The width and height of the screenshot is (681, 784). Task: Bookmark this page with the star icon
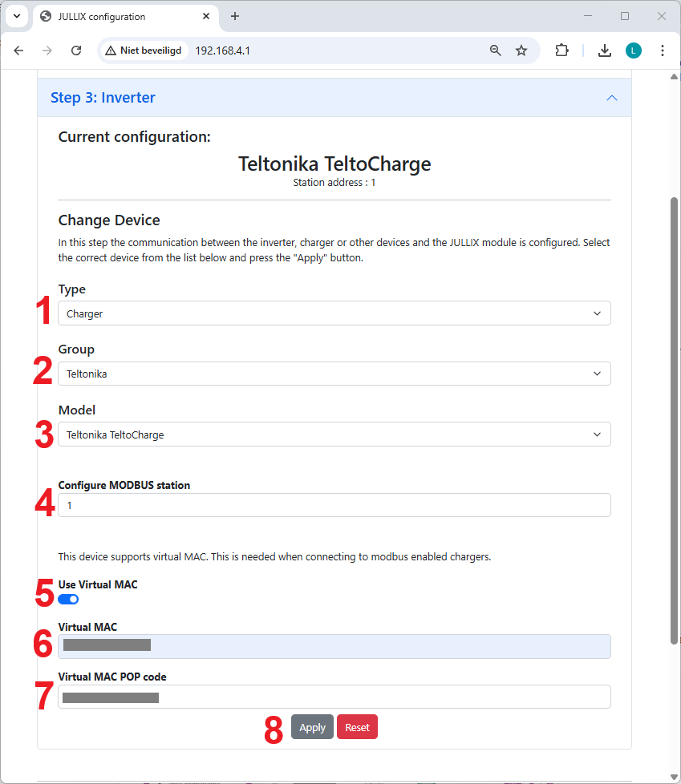[521, 51]
